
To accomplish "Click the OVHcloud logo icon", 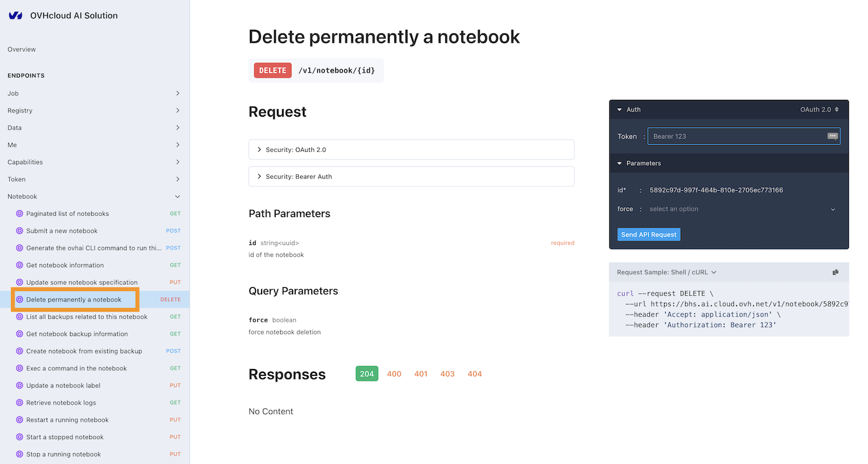I will tap(15, 16).
